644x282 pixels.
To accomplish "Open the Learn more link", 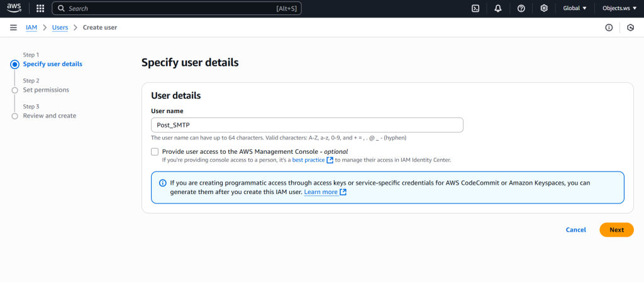I will click(x=321, y=192).
